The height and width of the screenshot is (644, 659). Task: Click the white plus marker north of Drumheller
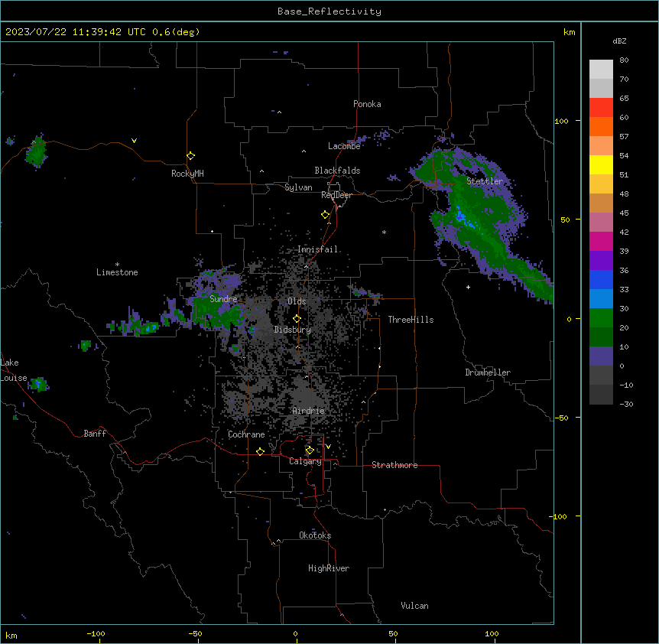(x=468, y=287)
